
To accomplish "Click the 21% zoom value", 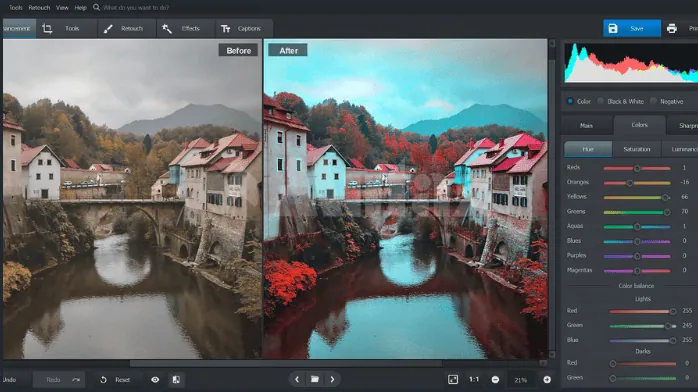I will [520, 380].
